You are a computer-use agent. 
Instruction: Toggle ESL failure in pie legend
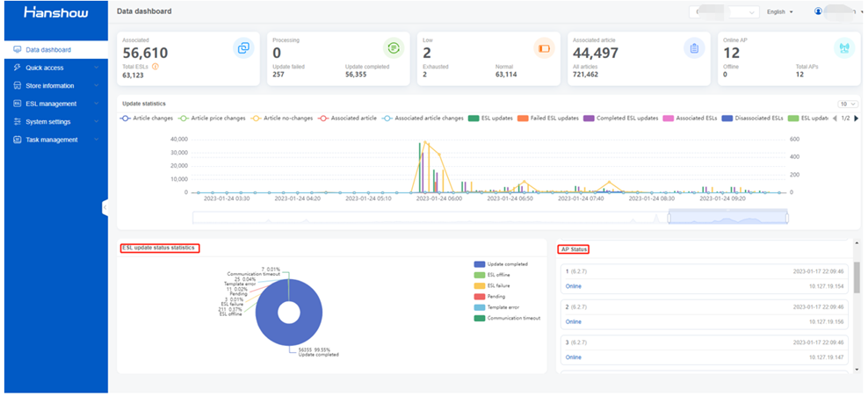point(492,285)
